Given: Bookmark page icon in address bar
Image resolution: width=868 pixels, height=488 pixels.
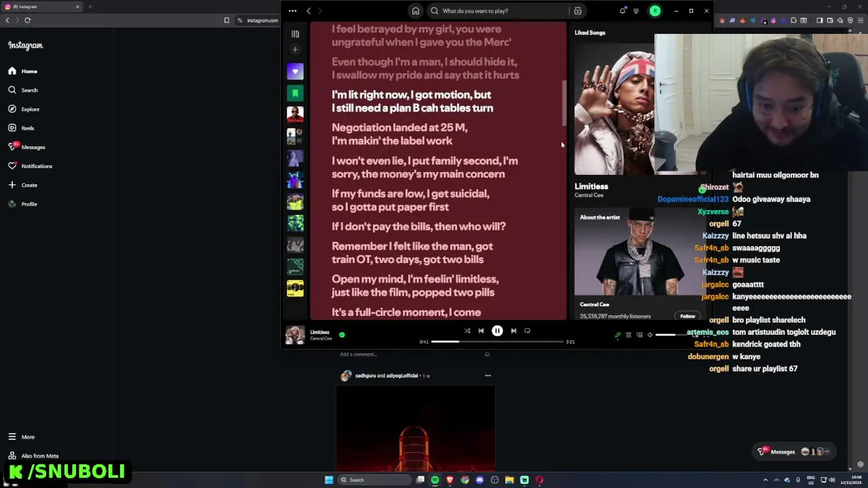Looking at the screenshot, I should pyautogui.click(x=226, y=20).
